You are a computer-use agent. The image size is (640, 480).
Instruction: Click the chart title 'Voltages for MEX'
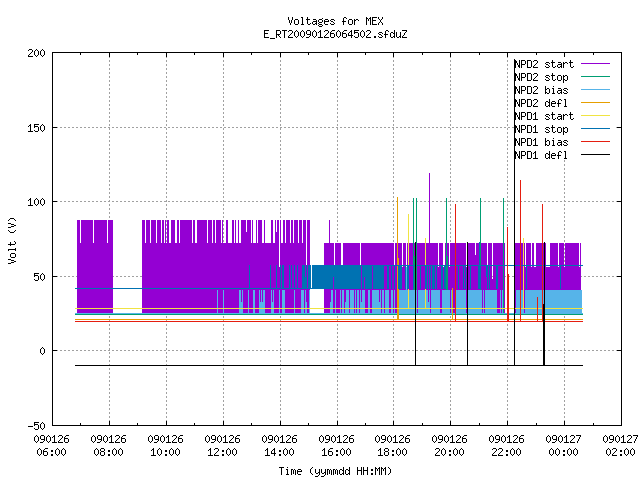335,21
